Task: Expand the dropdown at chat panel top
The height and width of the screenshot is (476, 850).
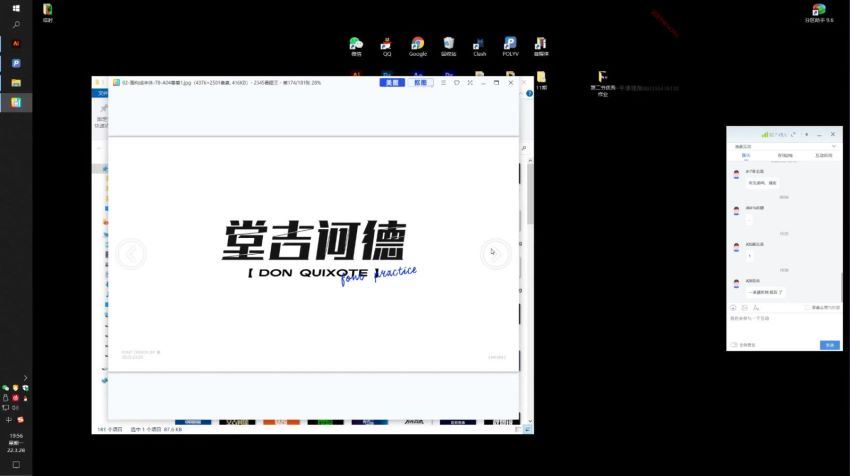Action: click(x=834, y=147)
